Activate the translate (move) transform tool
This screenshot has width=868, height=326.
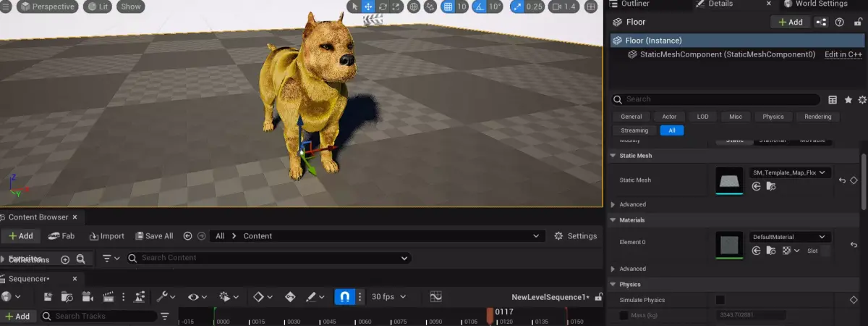[x=368, y=7]
